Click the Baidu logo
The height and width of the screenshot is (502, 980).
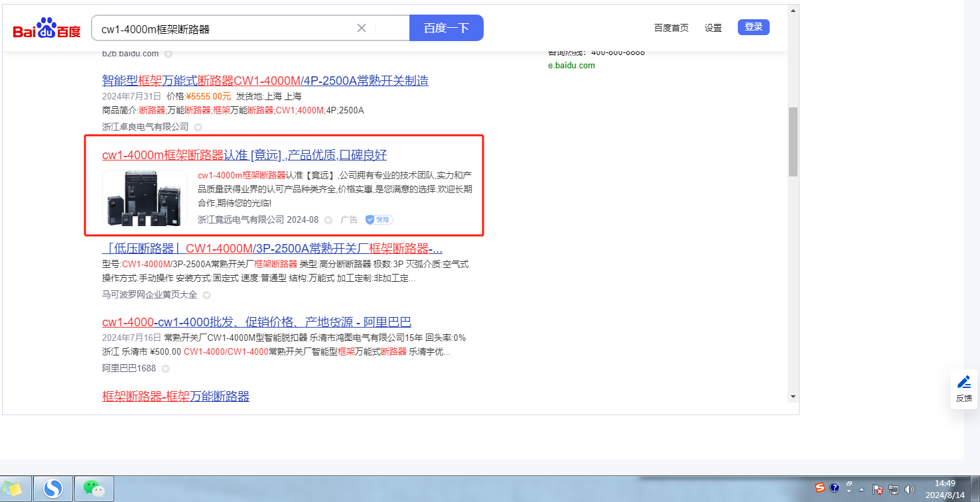[46, 29]
